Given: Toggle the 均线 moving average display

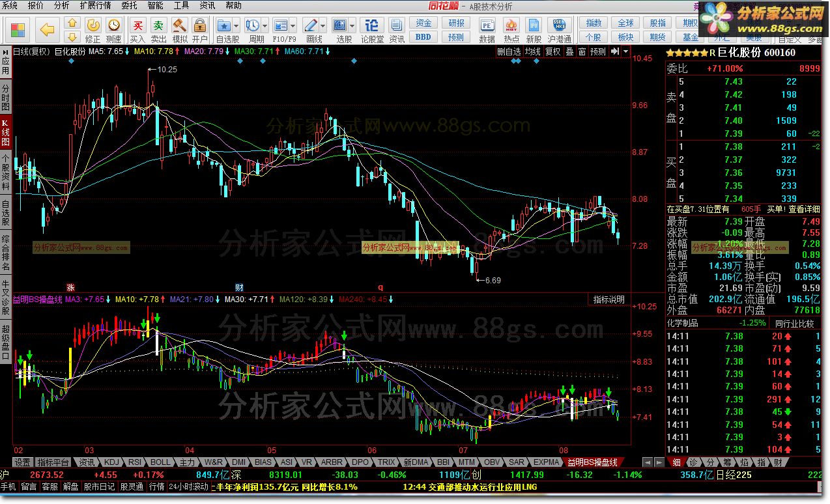Looking at the screenshot, I should click(x=533, y=51).
